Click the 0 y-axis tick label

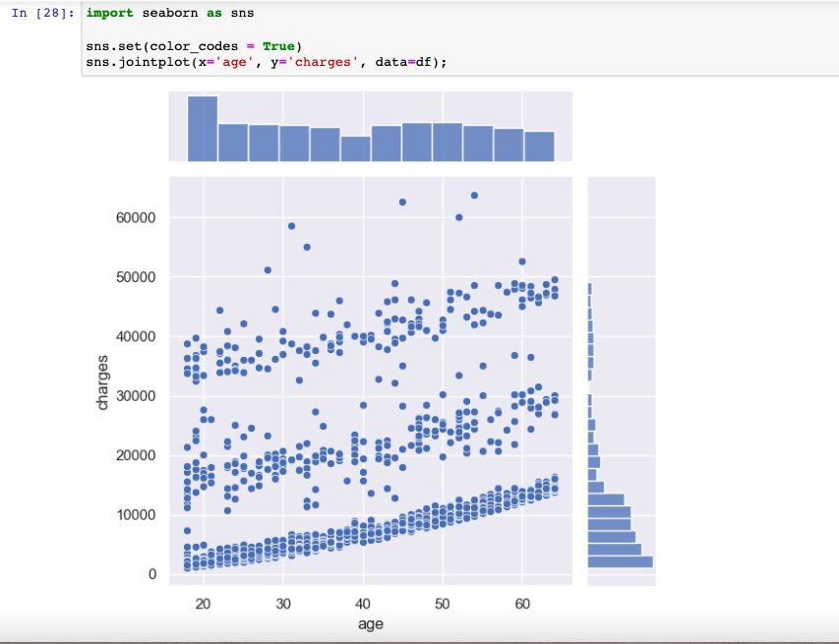pos(152,574)
